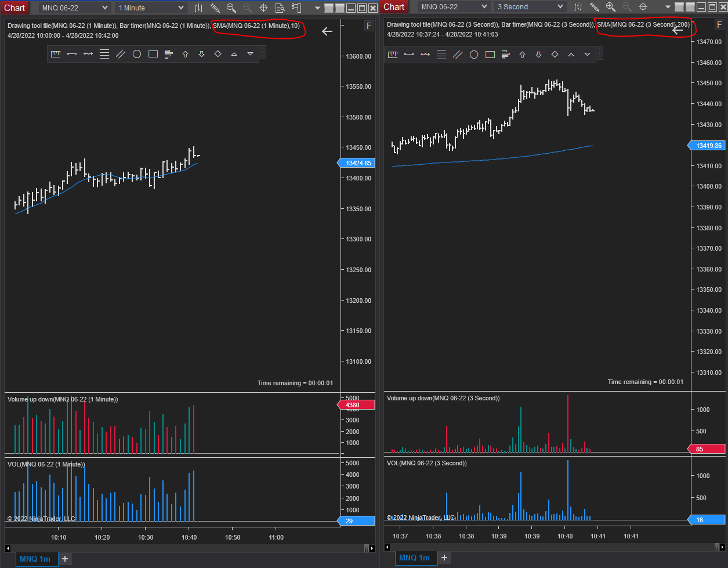
Task: Open chart style (bar type) icon in 1 Minute chart
Action: [x=198, y=8]
